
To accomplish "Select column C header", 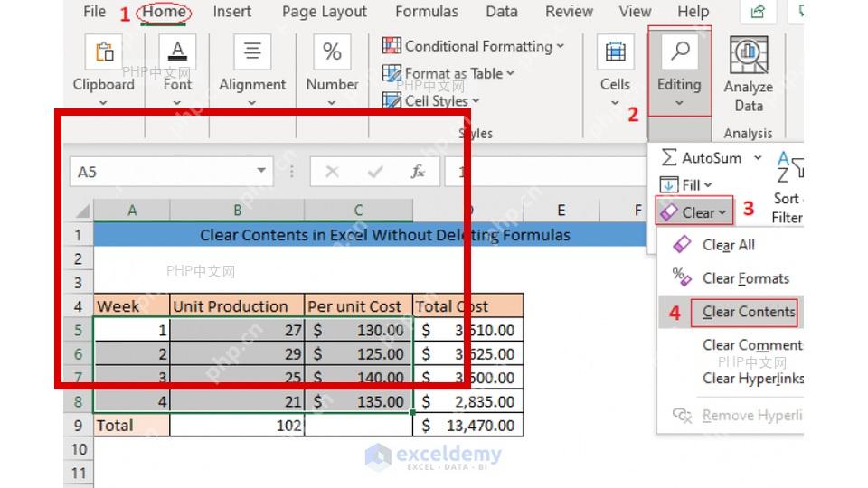I will click(x=358, y=211).
